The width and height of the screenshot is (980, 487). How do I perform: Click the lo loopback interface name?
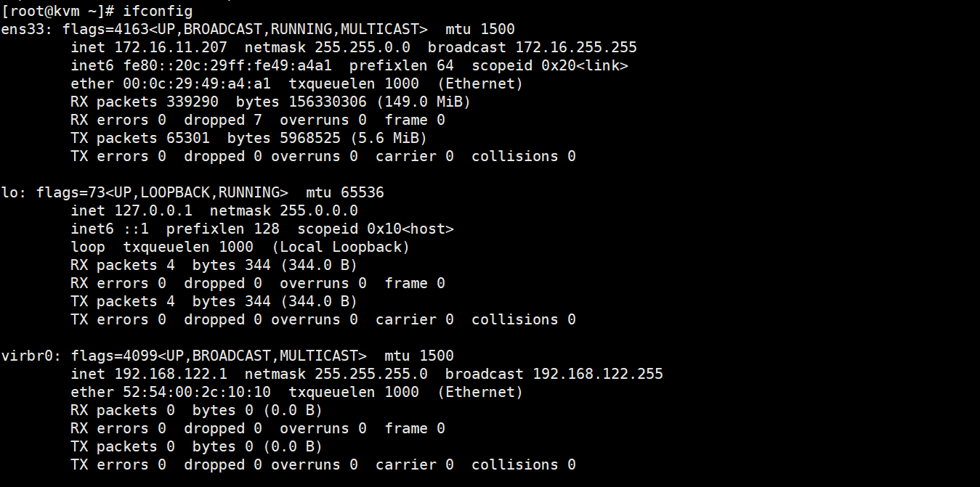point(9,192)
